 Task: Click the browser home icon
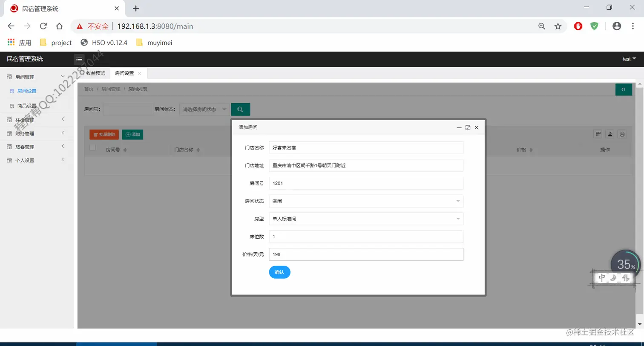click(x=60, y=26)
